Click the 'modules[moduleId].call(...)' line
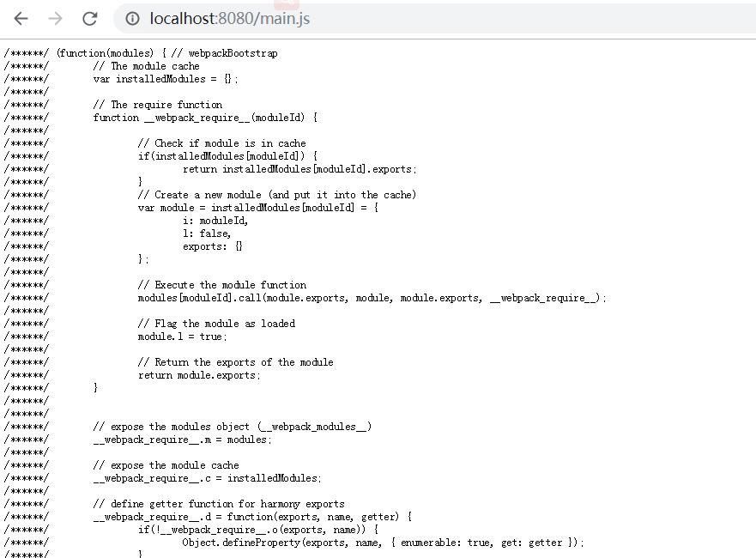Image resolution: width=756 pixels, height=558 pixels. point(372,298)
